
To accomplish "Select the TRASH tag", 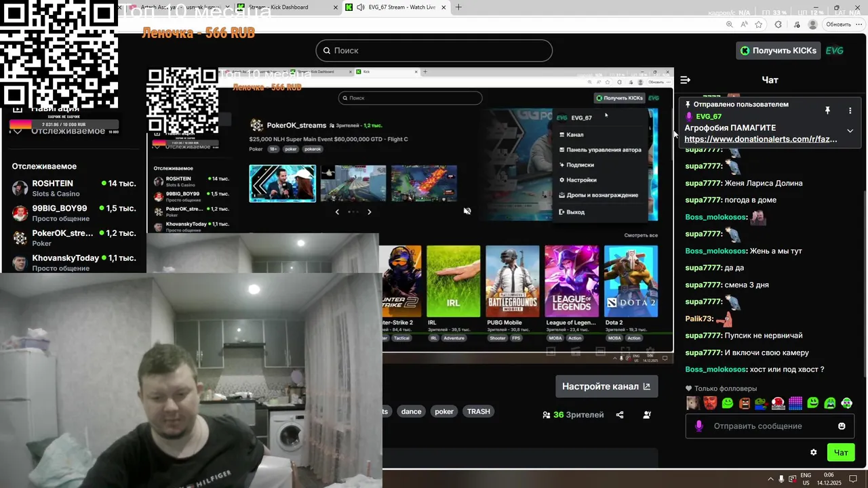I will 478,411.
